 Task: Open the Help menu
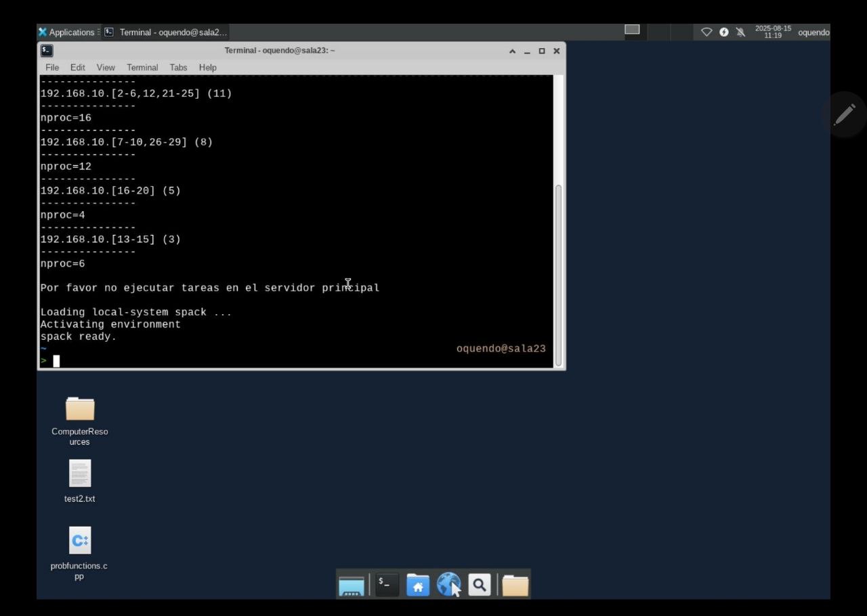click(x=207, y=67)
